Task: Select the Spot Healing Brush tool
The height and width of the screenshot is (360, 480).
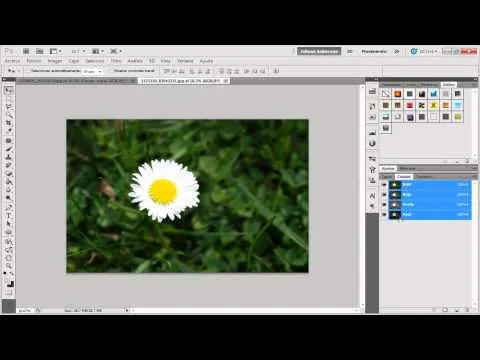Action: (x=9, y=141)
